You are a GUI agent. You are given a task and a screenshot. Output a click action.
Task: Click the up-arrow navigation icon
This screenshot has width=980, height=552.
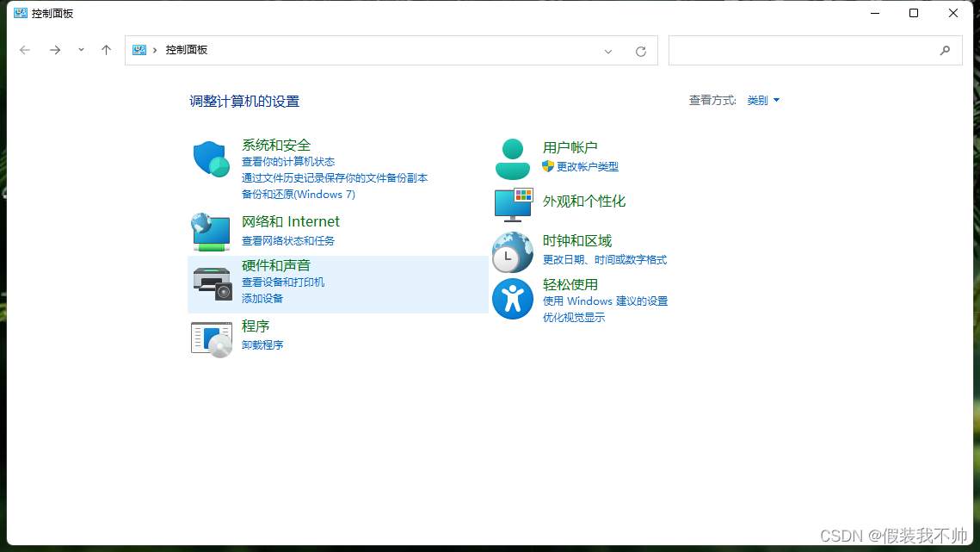click(x=106, y=50)
